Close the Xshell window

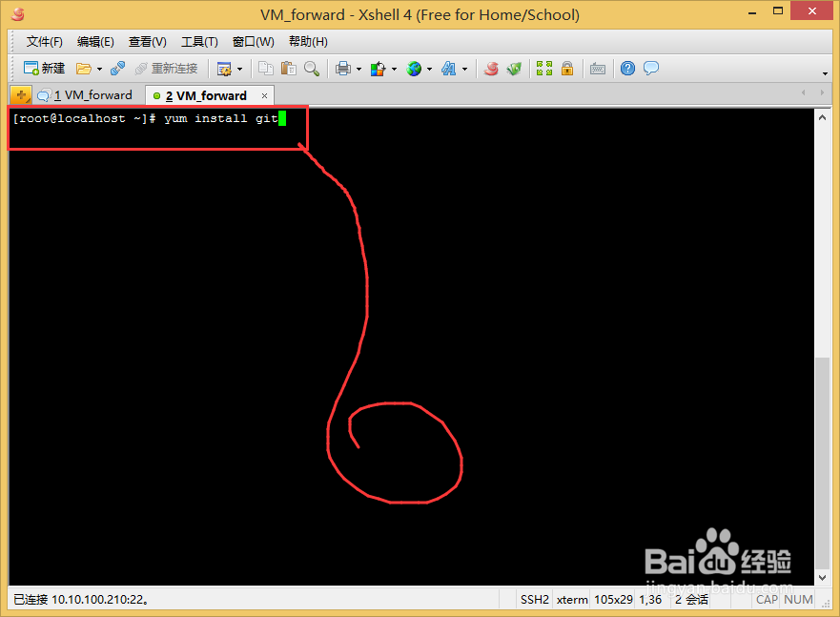pos(811,11)
